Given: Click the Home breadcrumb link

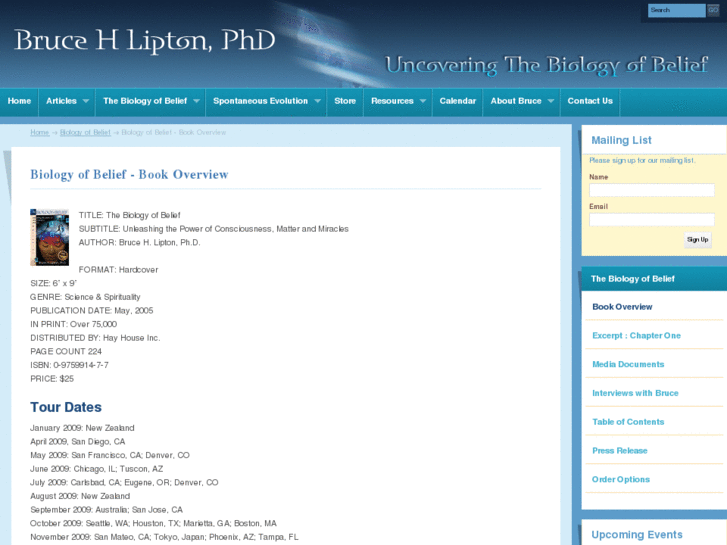Looking at the screenshot, I should pyautogui.click(x=39, y=133).
